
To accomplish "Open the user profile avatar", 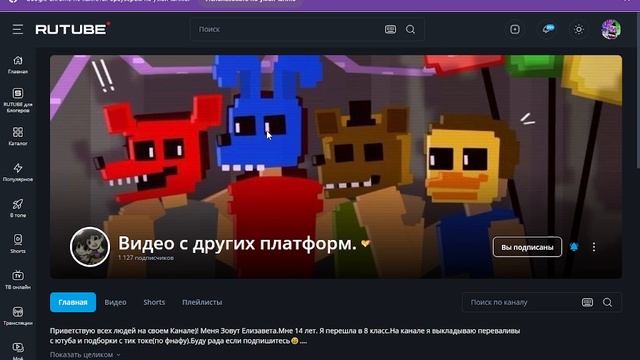I will (x=611, y=29).
